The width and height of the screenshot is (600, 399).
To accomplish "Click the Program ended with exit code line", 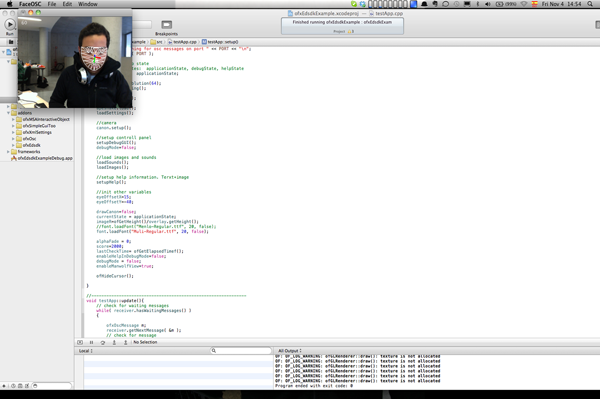I will tap(314, 386).
